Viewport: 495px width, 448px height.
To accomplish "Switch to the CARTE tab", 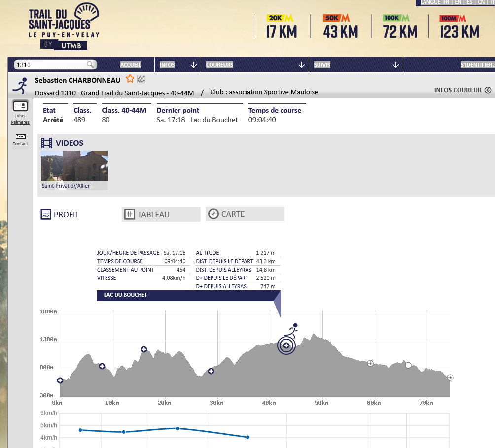I will (x=245, y=214).
